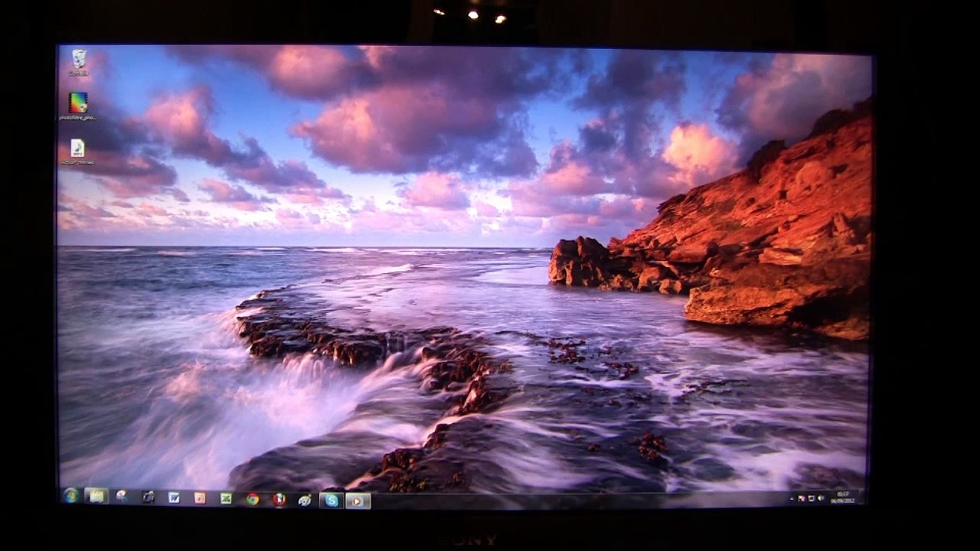Open the paint palette icon left of Skype
Viewport: 980px width, 551px height.
(305, 500)
